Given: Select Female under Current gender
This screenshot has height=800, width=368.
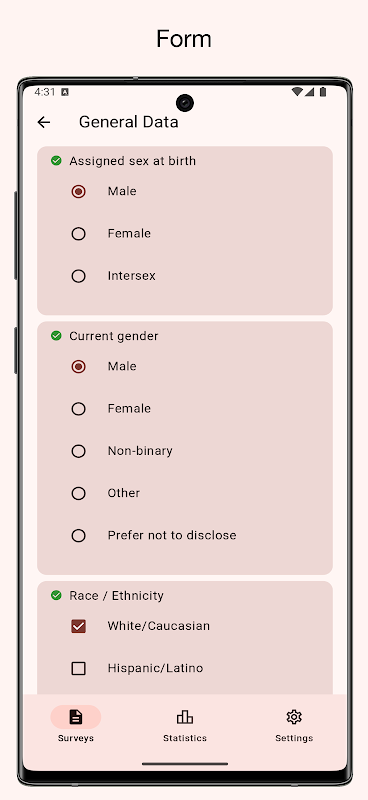Looking at the screenshot, I should pos(78,409).
